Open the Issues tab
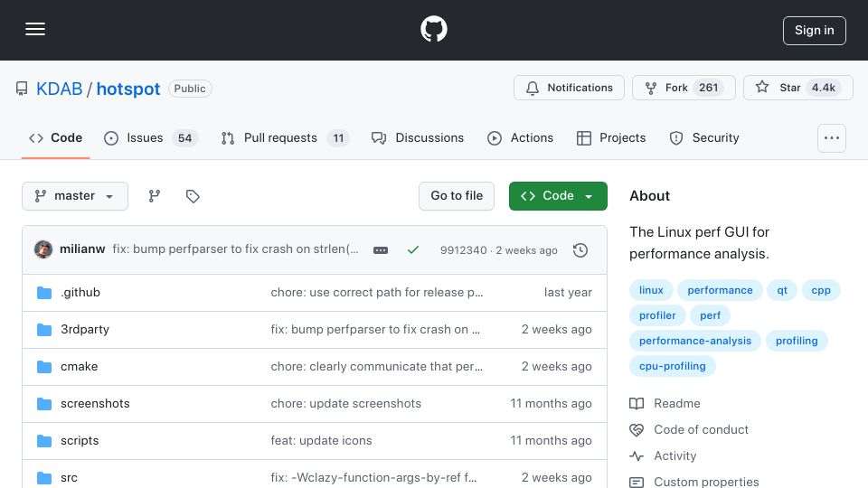This screenshot has width=868, height=488. 150,137
